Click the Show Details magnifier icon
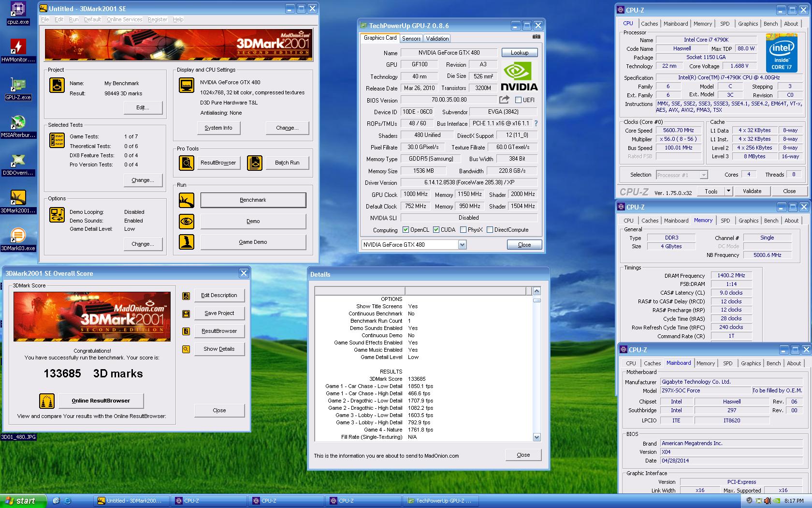This screenshot has height=508, width=812. point(186,349)
